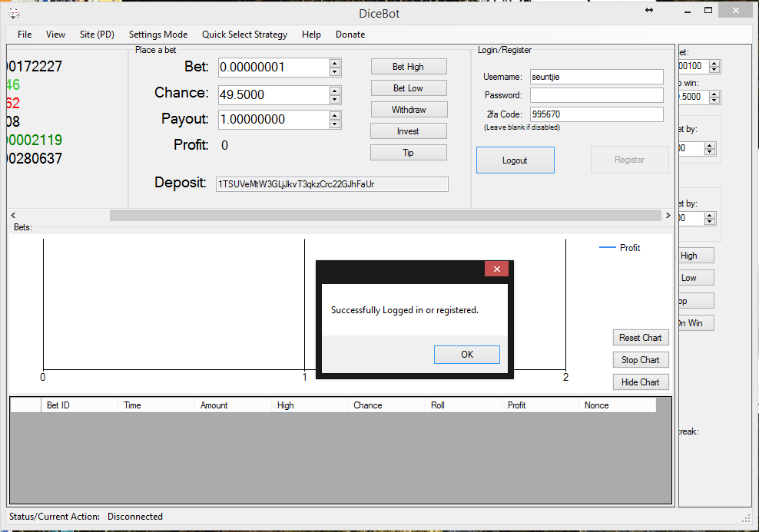759x532 pixels.
Task: Open the File menu
Action: pos(25,35)
